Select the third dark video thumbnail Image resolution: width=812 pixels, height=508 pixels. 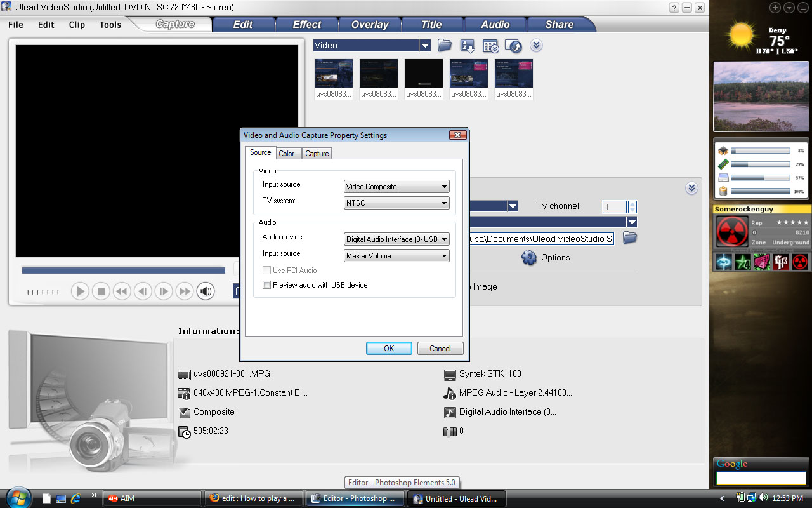[424, 74]
